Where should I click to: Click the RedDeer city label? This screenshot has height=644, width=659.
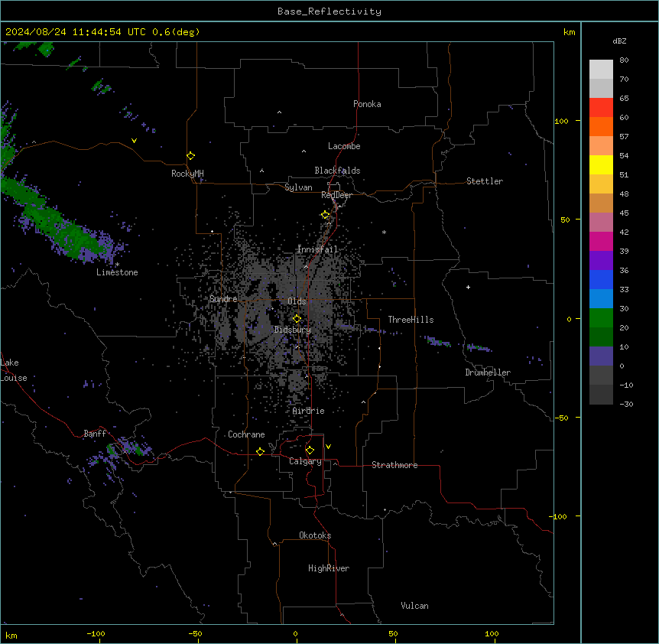tap(336, 195)
